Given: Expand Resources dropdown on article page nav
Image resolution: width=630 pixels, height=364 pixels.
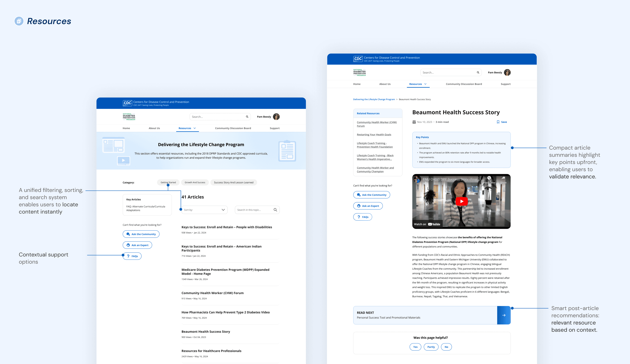Looking at the screenshot, I should click(x=418, y=84).
